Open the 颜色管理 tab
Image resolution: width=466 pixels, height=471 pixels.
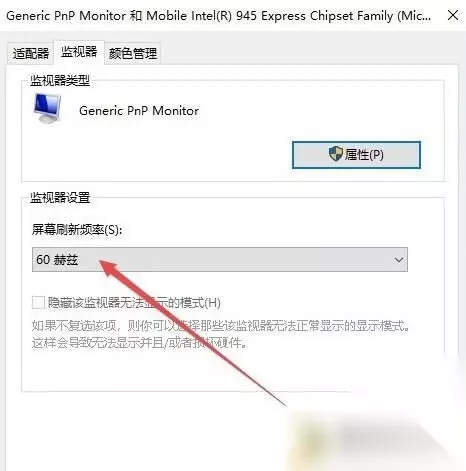click(x=133, y=53)
